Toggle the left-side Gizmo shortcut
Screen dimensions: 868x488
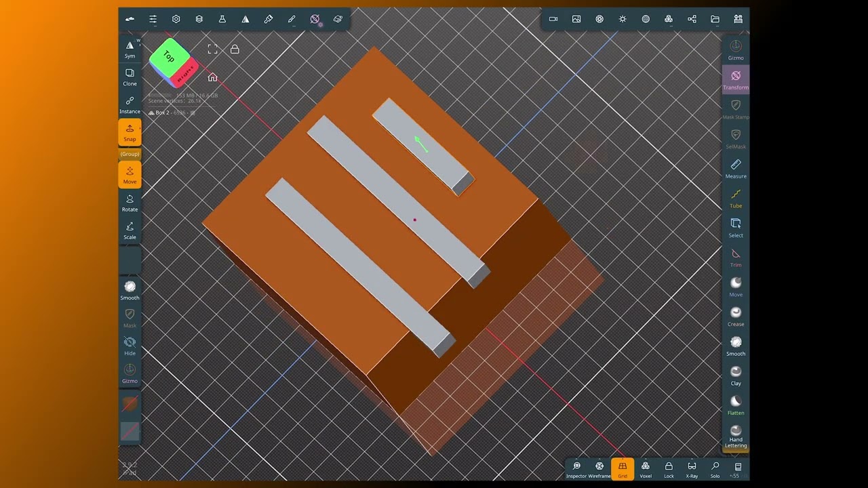[x=130, y=374]
